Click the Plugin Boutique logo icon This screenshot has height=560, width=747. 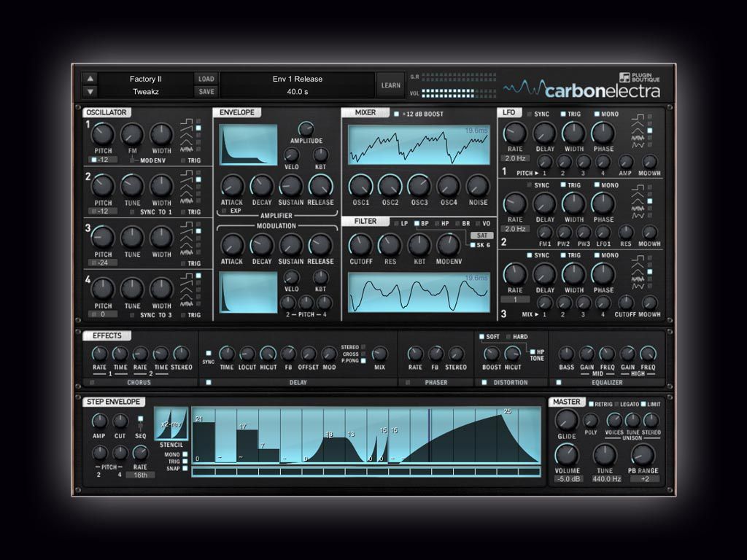tap(626, 75)
